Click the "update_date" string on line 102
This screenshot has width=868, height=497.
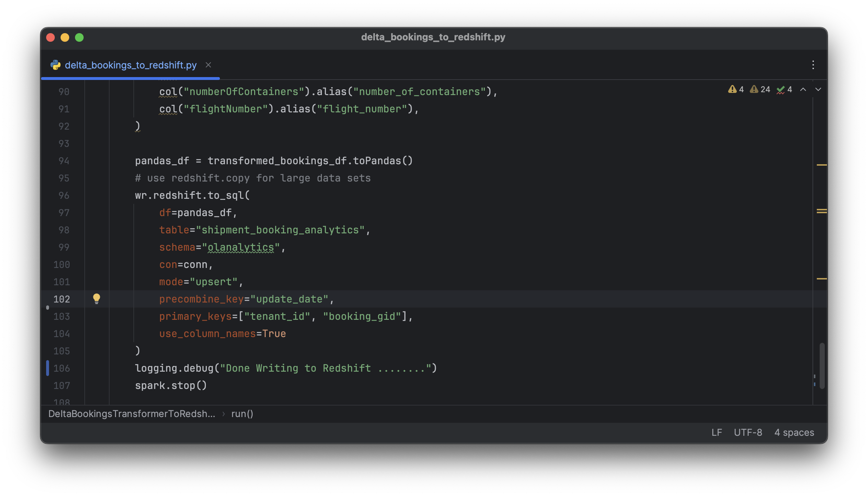click(x=289, y=299)
